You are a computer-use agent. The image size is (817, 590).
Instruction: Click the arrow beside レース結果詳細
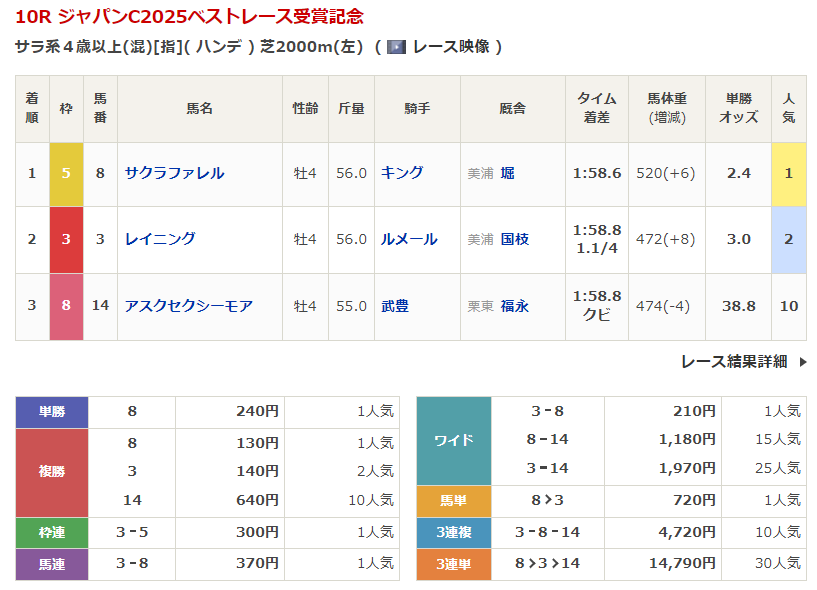pyautogui.click(x=802, y=362)
